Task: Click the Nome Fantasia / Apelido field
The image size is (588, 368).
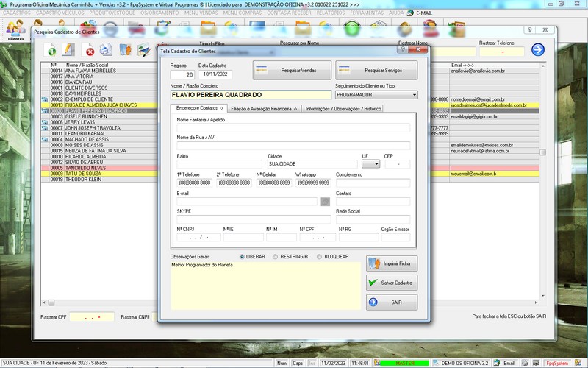Action: 293,127
